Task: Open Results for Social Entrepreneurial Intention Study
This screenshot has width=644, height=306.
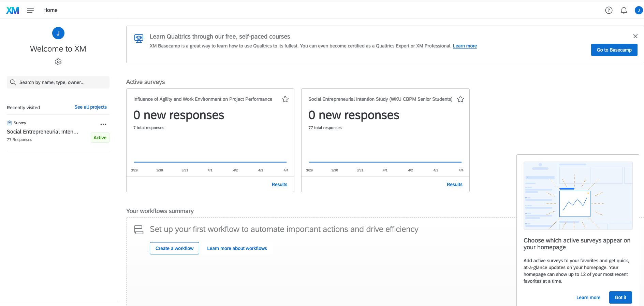Action: pyautogui.click(x=455, y=184)
